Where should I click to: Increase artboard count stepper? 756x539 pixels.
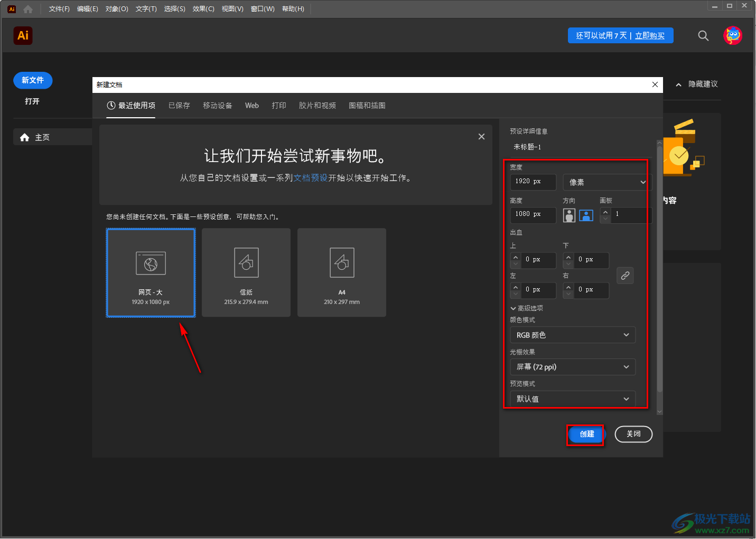point(605,212)
